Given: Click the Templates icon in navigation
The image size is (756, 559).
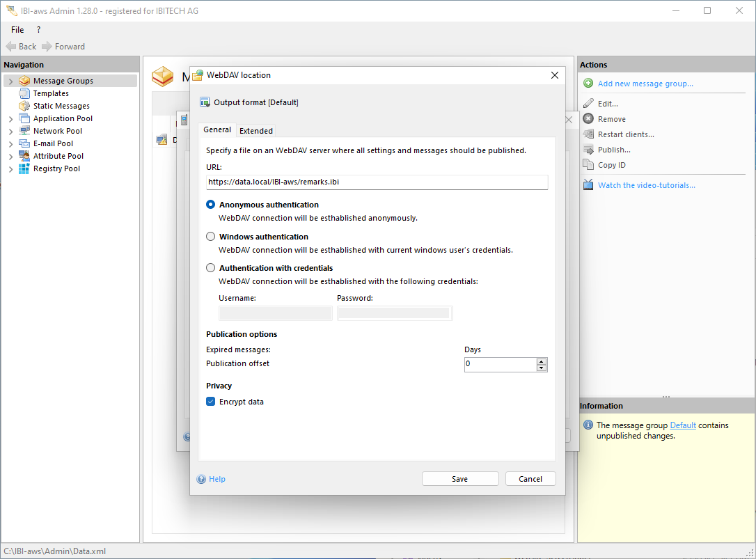Looking at the screenshot, I should click(24, 93).
